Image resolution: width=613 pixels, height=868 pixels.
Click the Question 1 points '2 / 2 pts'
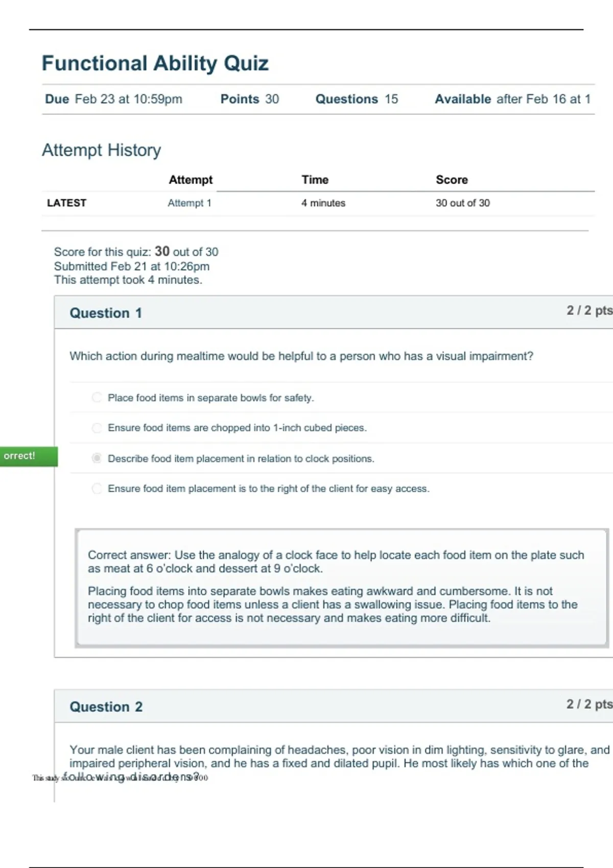point(590,310)
